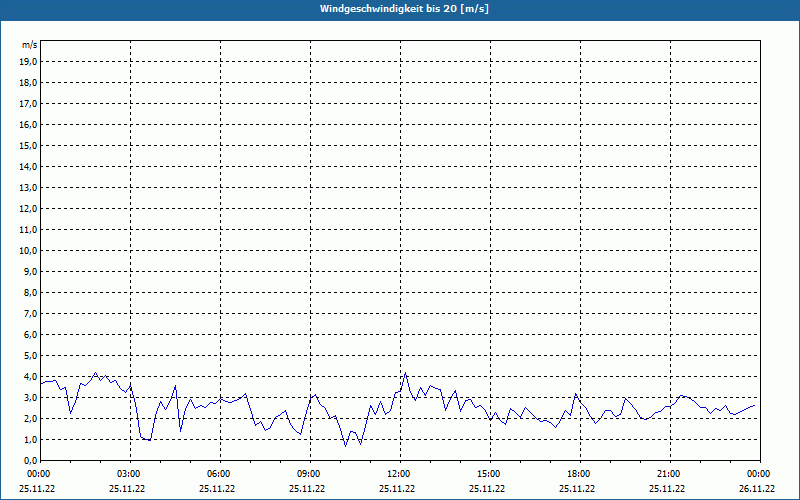Screen dimensions: 800x500
Task: Select the 21:00 time label
Action: [x=668, y=474]
